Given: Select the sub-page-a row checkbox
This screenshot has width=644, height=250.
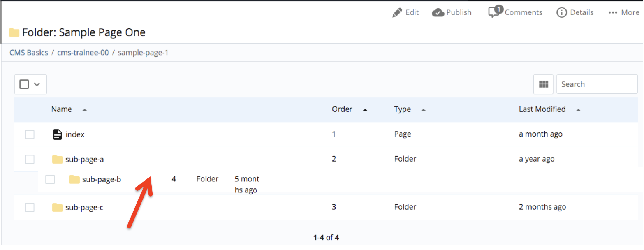Looking at the screenshot, I should click(30, 160).
